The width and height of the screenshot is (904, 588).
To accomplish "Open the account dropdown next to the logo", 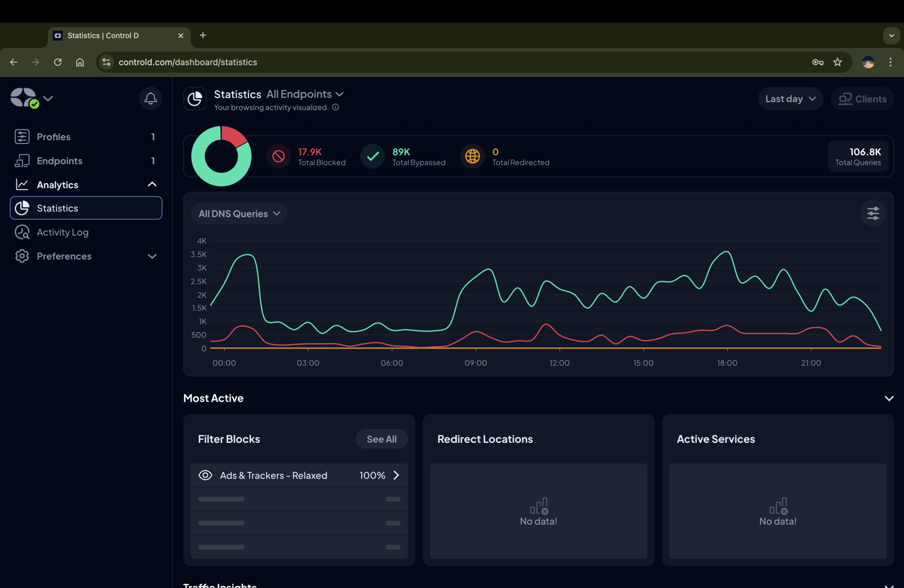I will pyautogui.click(x=48, y=98).
